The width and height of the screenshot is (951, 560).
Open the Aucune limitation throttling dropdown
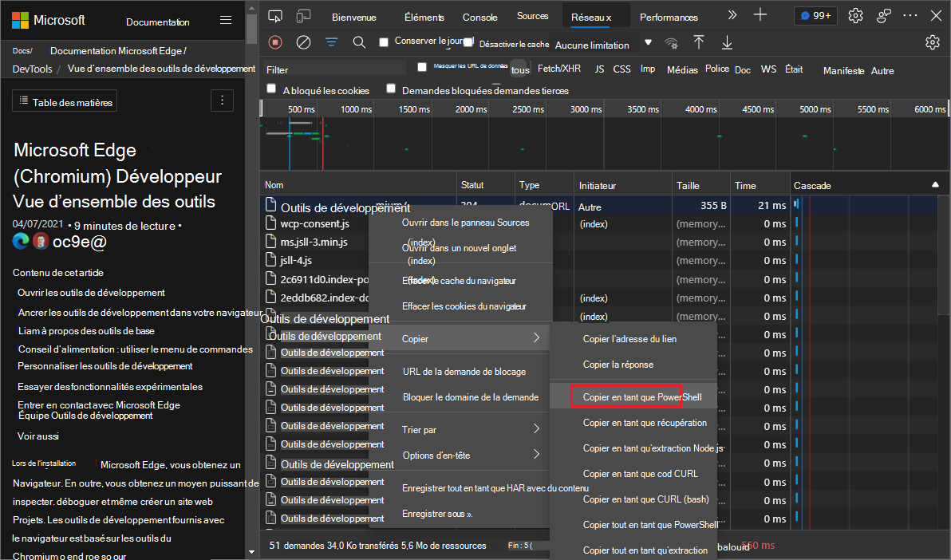click(x=603, y=45)
